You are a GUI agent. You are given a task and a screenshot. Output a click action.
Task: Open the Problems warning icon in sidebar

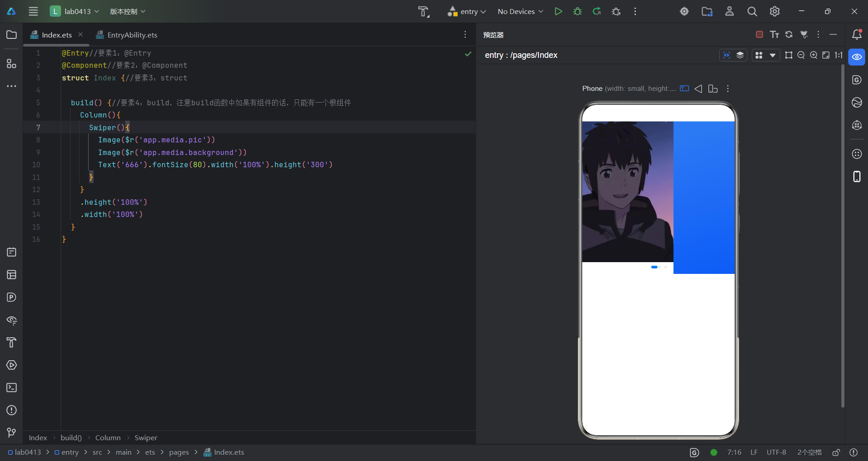click(x=12, y=410)
